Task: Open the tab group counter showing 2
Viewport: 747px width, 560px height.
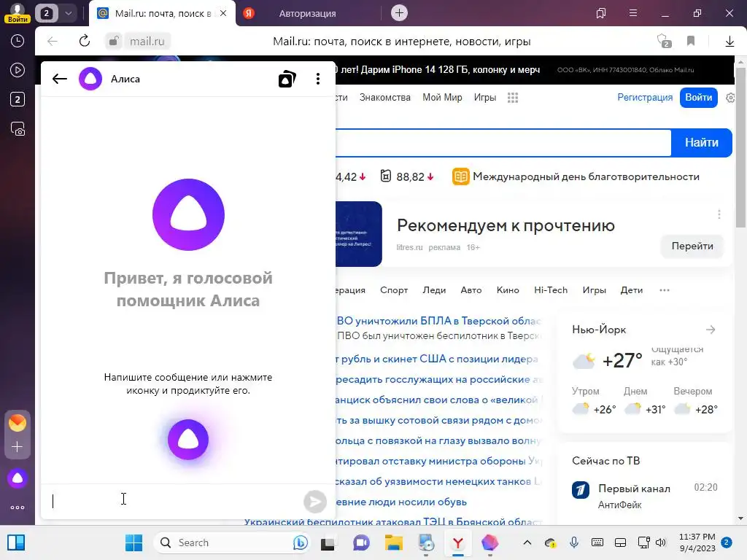Action: (46, 13)
